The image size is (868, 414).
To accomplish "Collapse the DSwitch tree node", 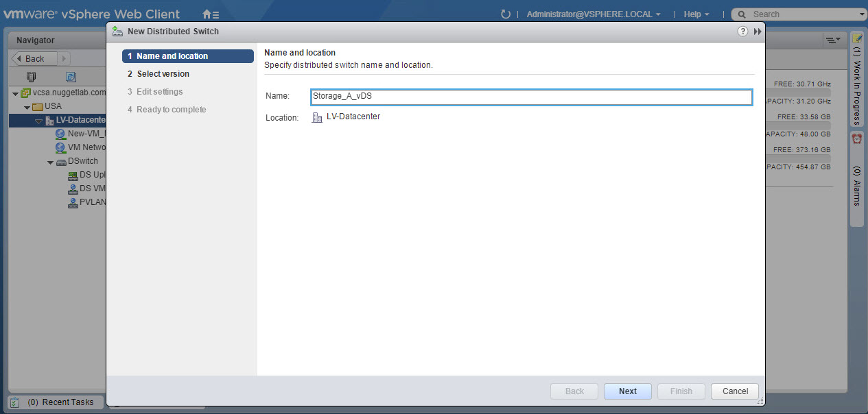I will click(x=50, y=162).
